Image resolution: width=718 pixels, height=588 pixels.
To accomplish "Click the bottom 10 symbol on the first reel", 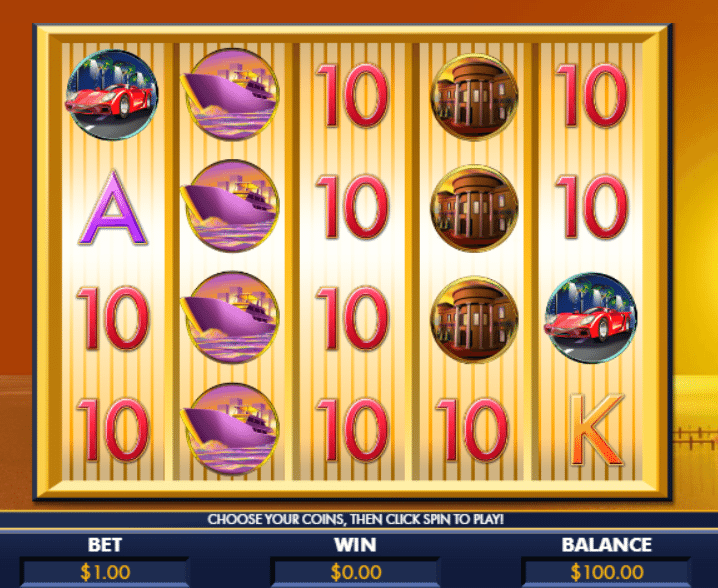I will point(113,430).
